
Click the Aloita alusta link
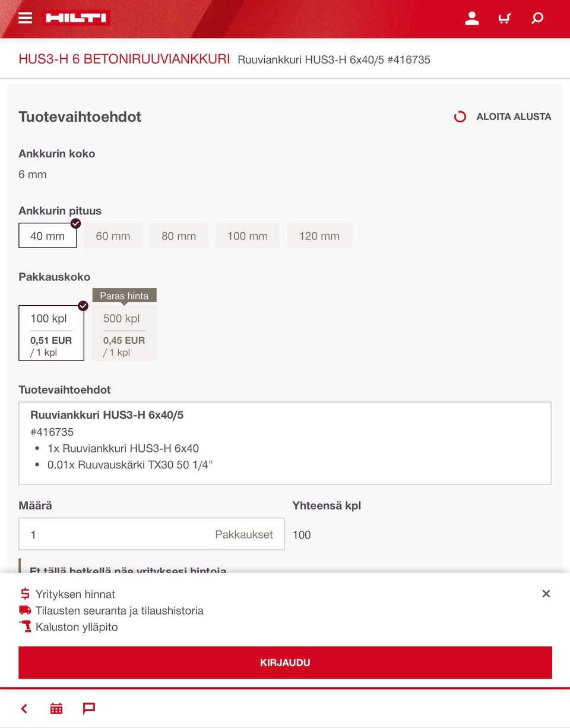pyautogui.click(x=514, y=117)
